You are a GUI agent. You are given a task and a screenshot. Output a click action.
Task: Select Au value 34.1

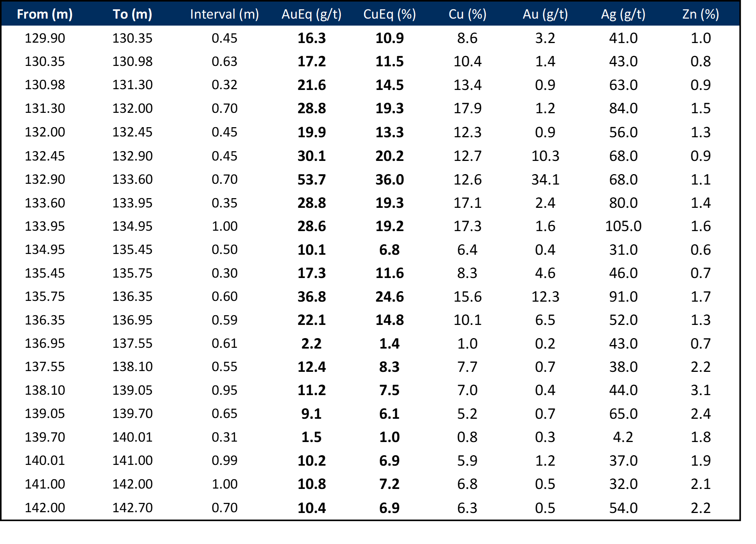click(545, 180)
